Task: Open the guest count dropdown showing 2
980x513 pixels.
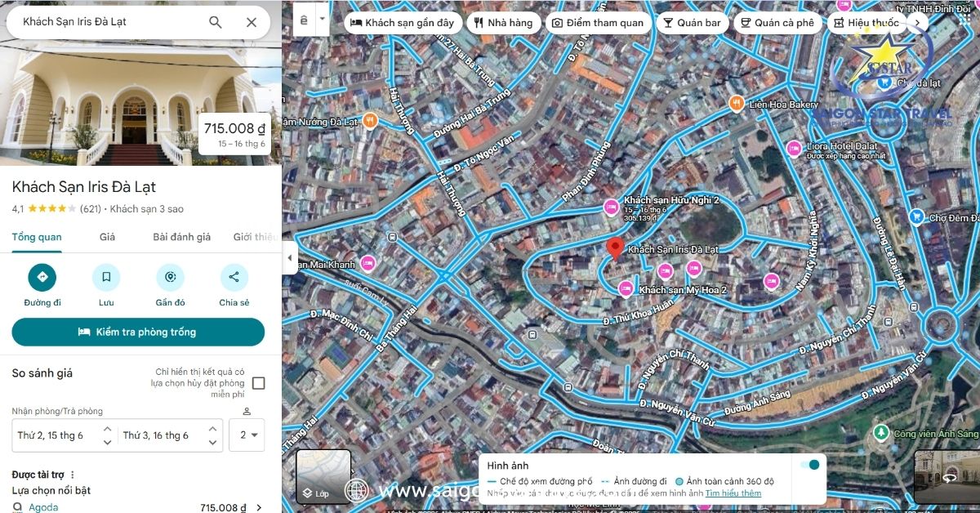Action: click(x=247, y=435)
